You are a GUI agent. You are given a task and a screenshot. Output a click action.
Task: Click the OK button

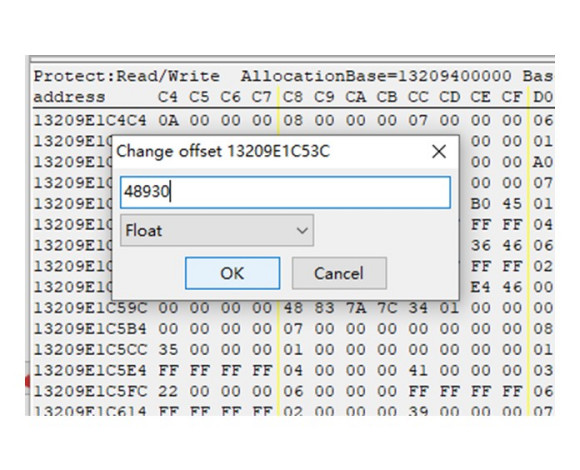point(232,273)
